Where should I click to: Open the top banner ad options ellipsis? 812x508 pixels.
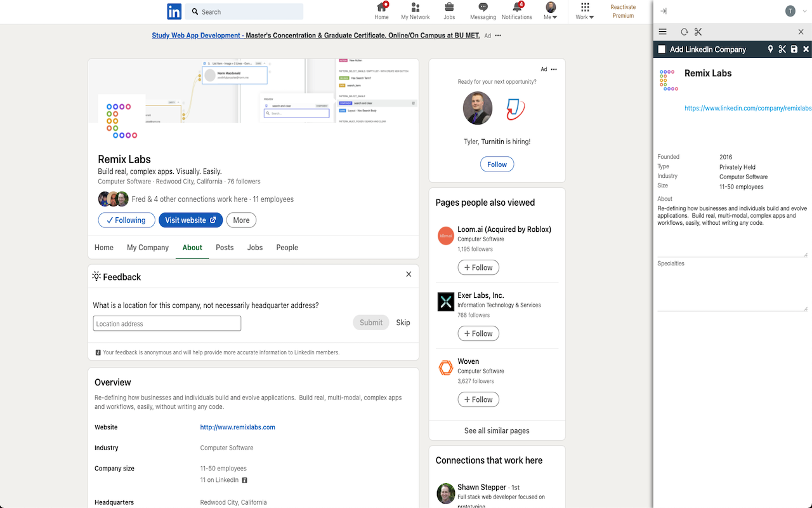(x=498, y=36)
